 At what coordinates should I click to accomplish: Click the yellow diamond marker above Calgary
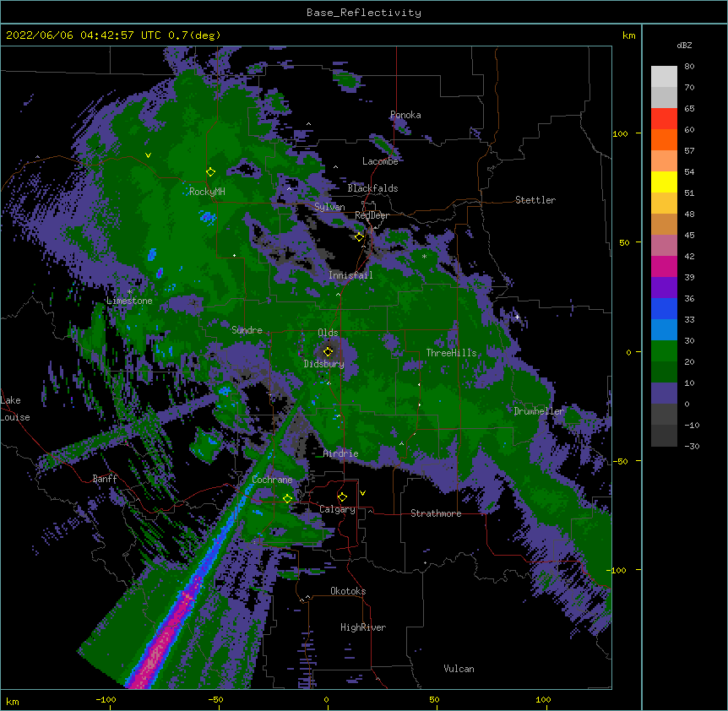(342, 497)
